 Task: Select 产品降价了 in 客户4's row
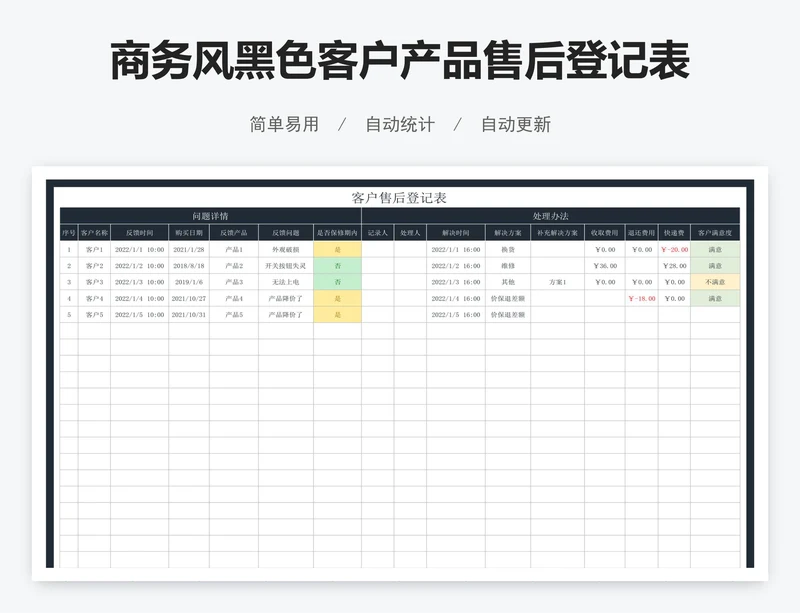click(x=286, y=299)
